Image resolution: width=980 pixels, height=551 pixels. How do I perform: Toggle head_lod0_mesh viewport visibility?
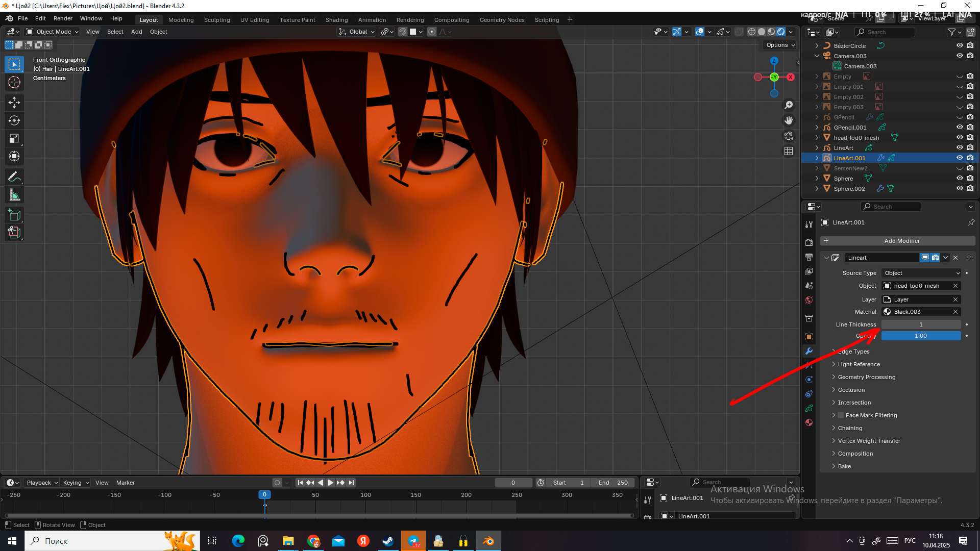point(960,138)
